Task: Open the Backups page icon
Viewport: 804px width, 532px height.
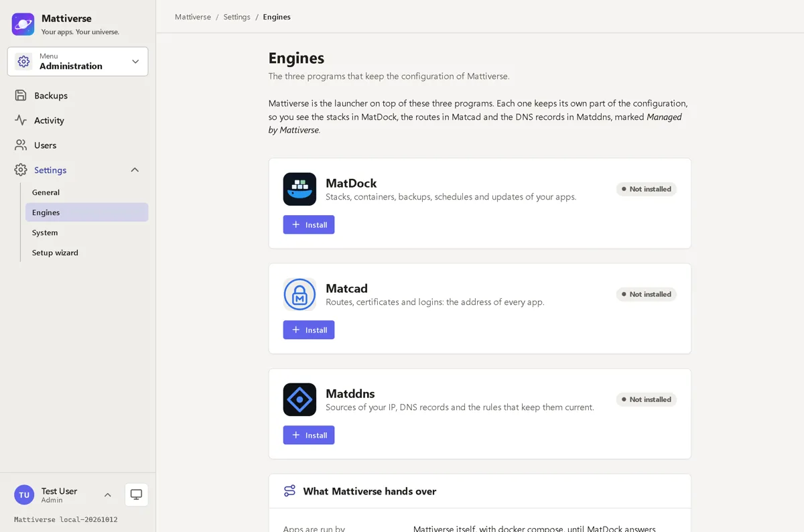Action: 21,96
